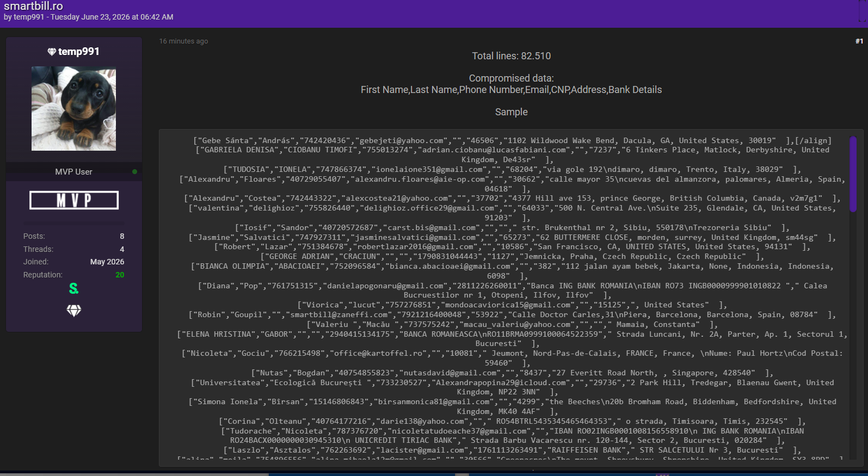Click the diamond award icon under Reputation

click(73, 311)
